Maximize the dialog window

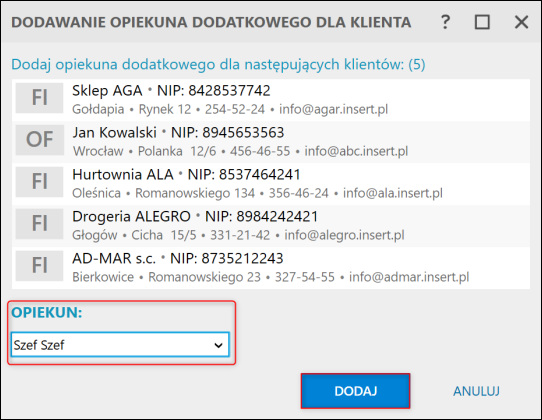click(482, 22)
